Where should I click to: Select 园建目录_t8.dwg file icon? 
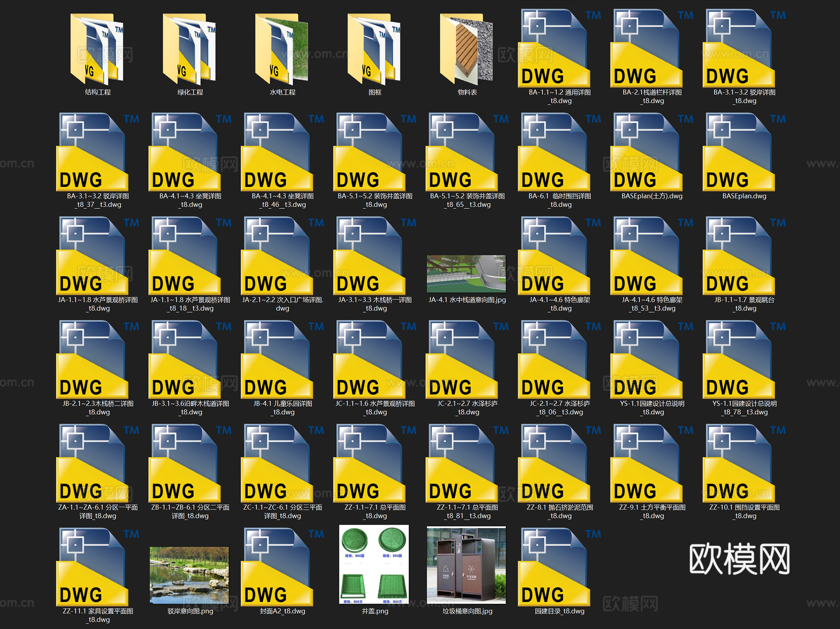(559, 566)
